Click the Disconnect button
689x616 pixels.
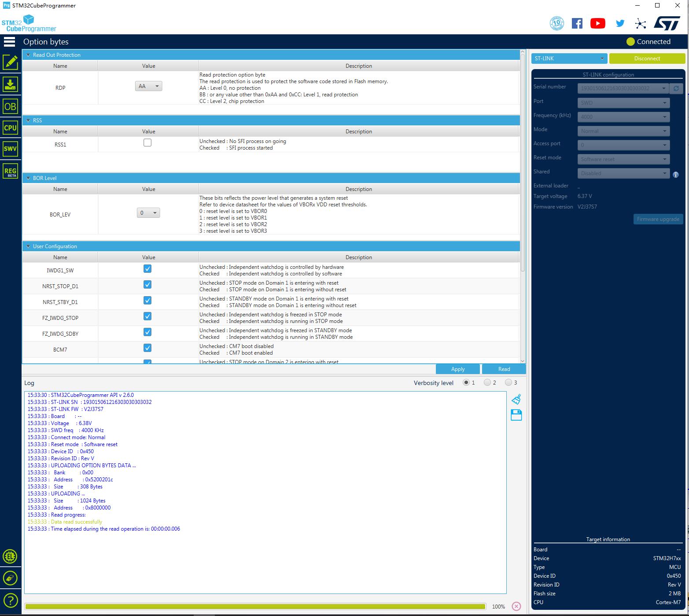(x=647, y=59)
